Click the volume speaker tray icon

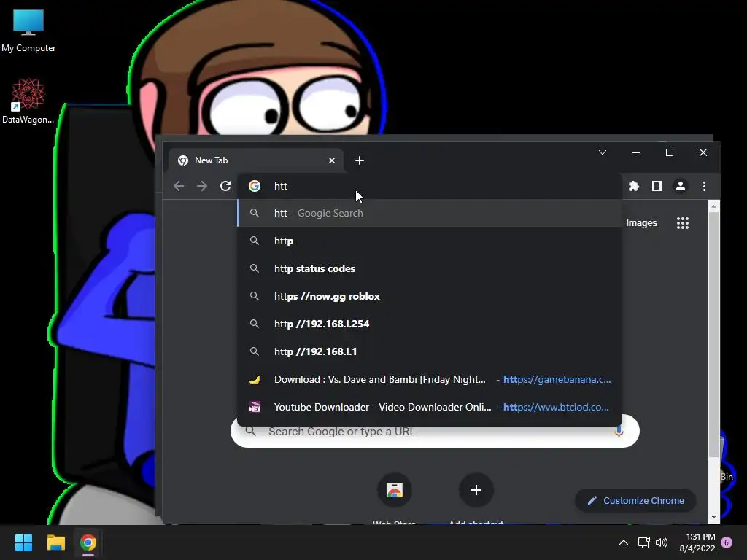[x=662, y=542]
